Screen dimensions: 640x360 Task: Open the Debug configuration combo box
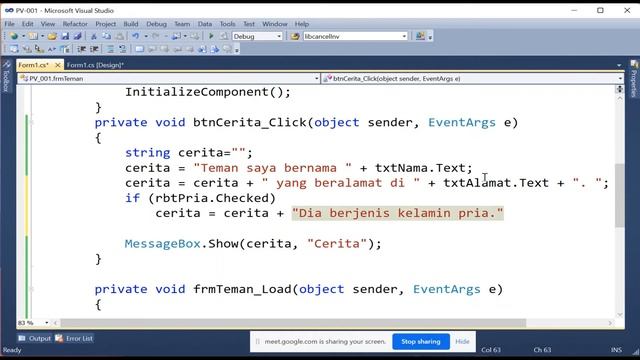(257, 36)
